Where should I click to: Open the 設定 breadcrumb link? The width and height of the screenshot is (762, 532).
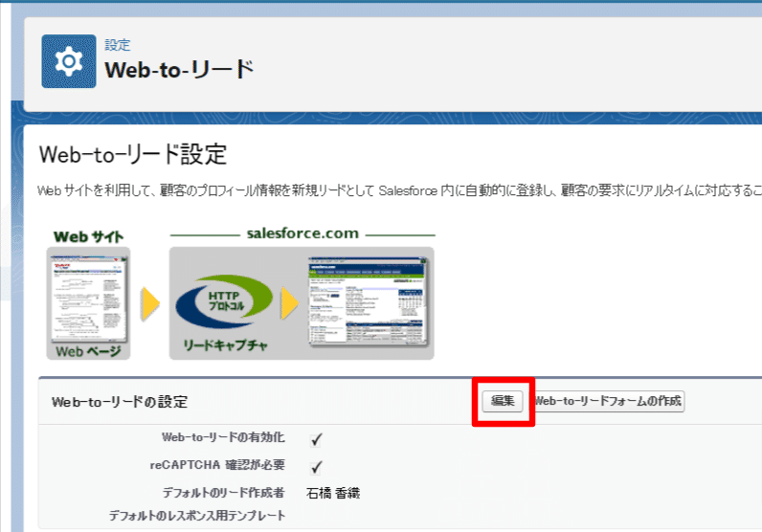tap(118, 45)
